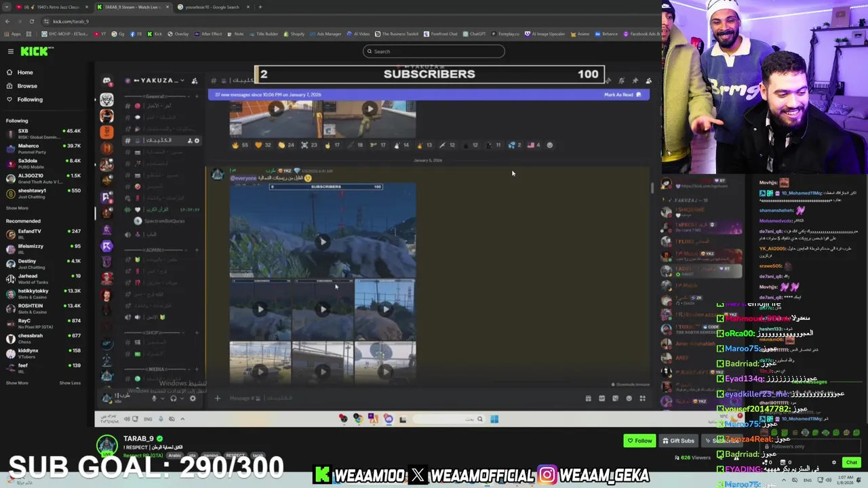Viewport: 868px width, 488px height.
Task: Open the browser tab search dropdown
Action: [x=6, y=7]
